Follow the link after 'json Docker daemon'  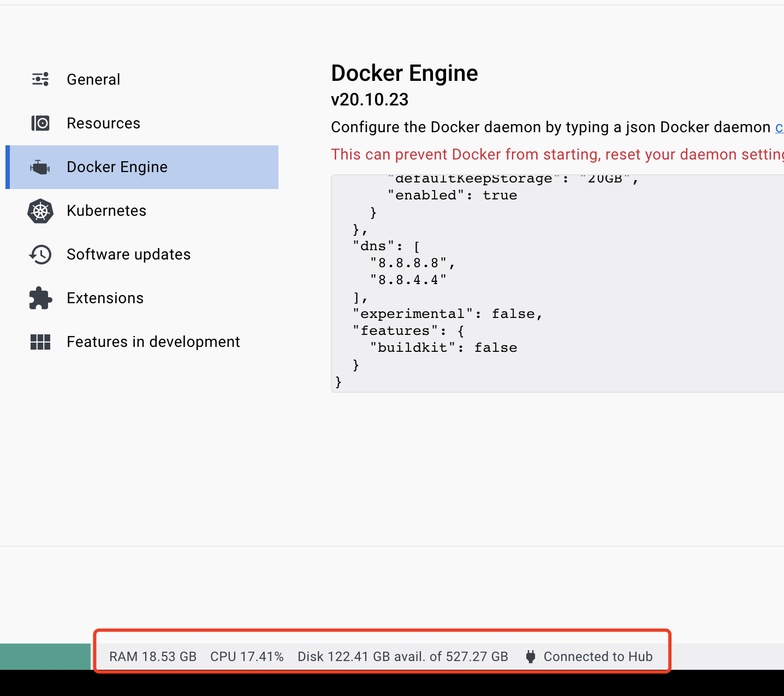780,127
